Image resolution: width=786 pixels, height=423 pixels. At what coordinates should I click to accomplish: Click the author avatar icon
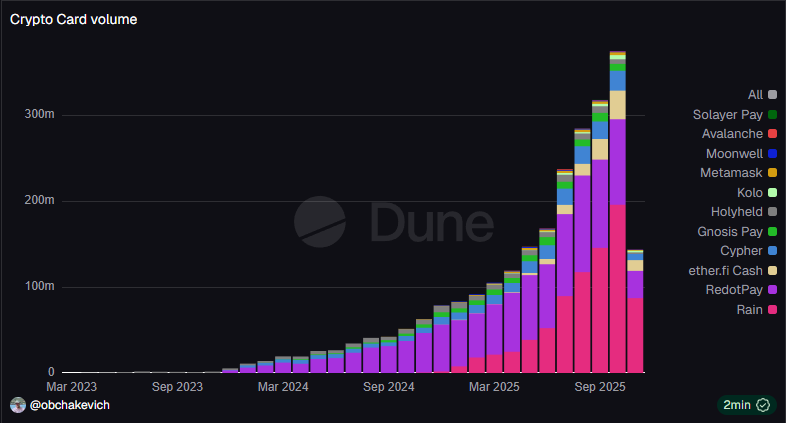pyautogui.click(x=17, y=404)
